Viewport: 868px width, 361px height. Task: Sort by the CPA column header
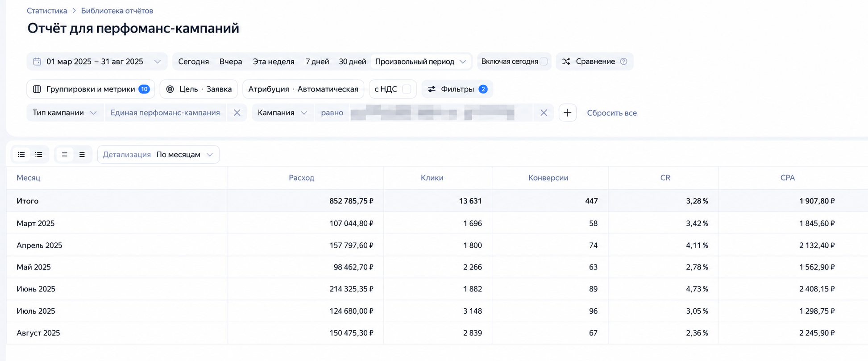pyautogui.click(x=788, y=178)
